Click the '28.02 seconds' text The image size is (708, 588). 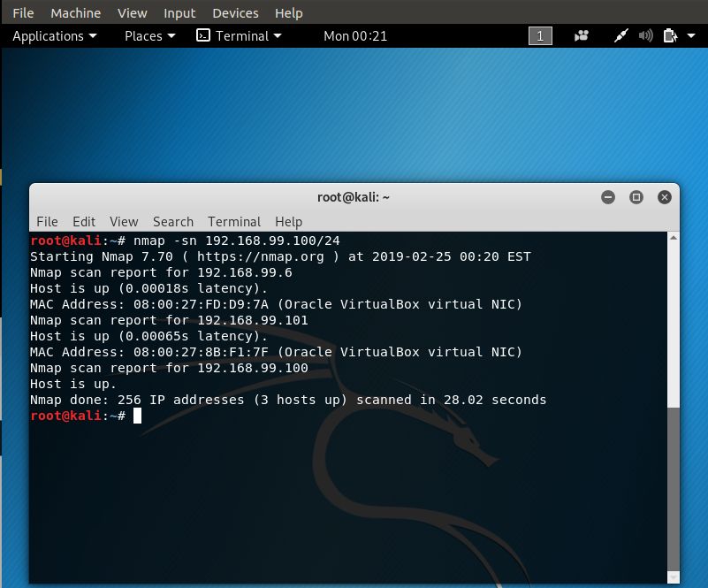tap(495, 400)
